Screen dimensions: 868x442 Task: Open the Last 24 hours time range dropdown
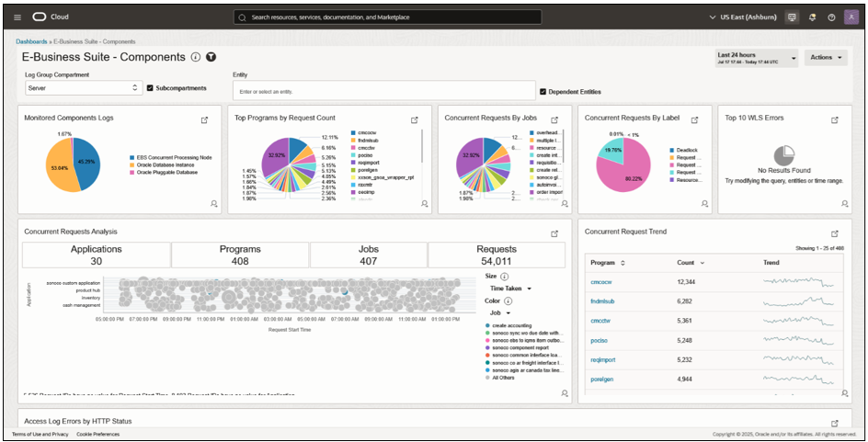757,58
